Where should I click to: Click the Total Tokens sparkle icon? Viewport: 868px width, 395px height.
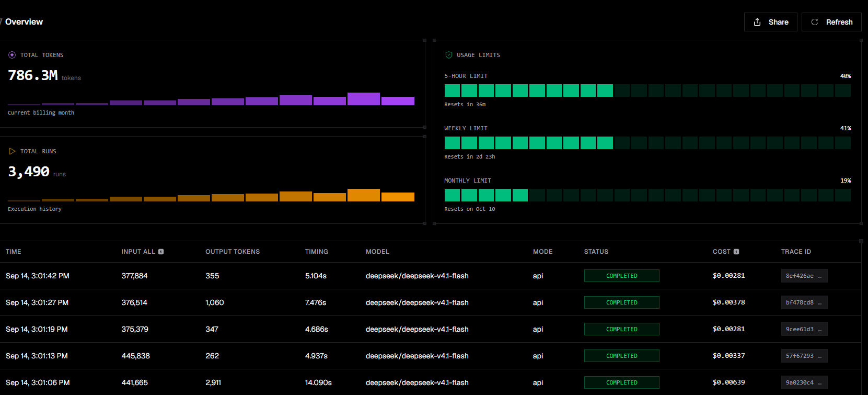point(12,55)
